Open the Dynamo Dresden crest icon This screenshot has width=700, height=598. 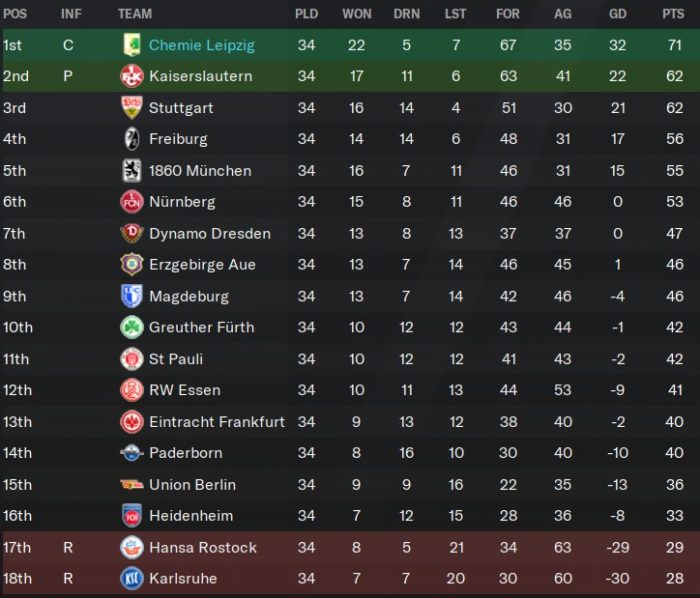pyautogui.click(x=132, y=233)
